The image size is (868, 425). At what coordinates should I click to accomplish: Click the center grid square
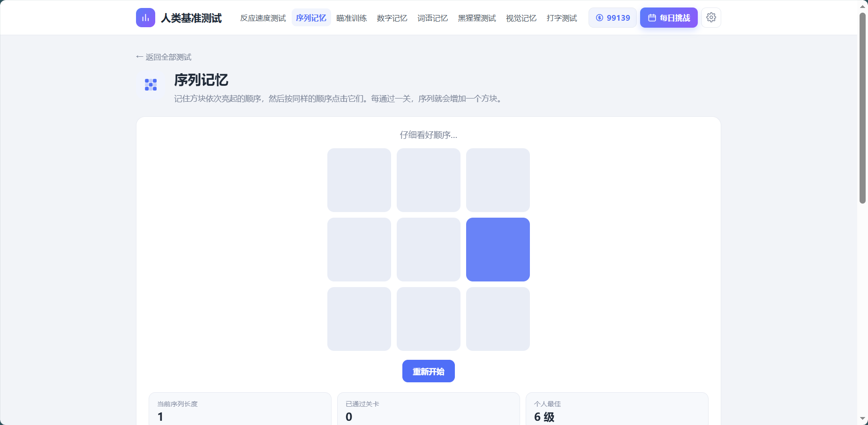429,250
